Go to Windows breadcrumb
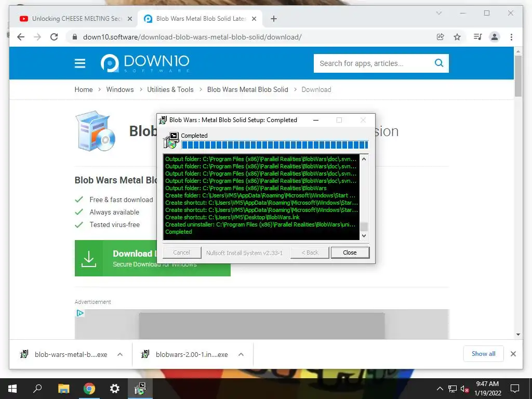The width and height of the screenshot is (532, 399). [120, 89]
